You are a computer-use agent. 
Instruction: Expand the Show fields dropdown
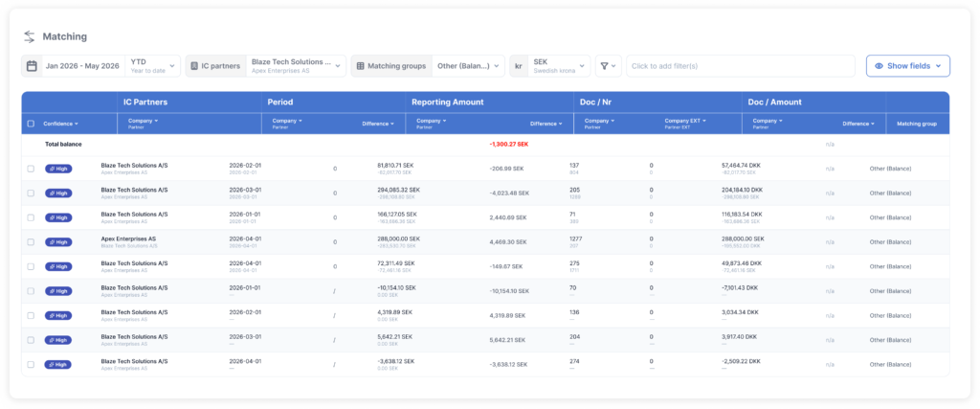tap(907, 66)
